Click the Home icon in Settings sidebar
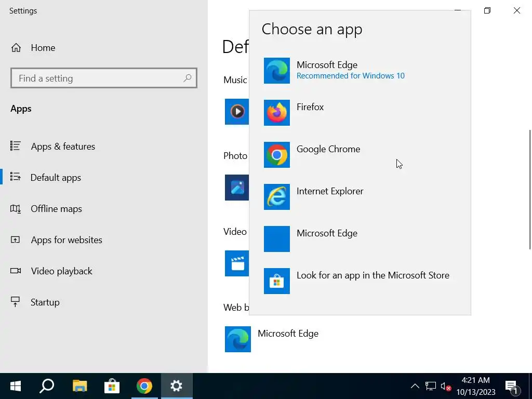 click(x=16, y=47)
